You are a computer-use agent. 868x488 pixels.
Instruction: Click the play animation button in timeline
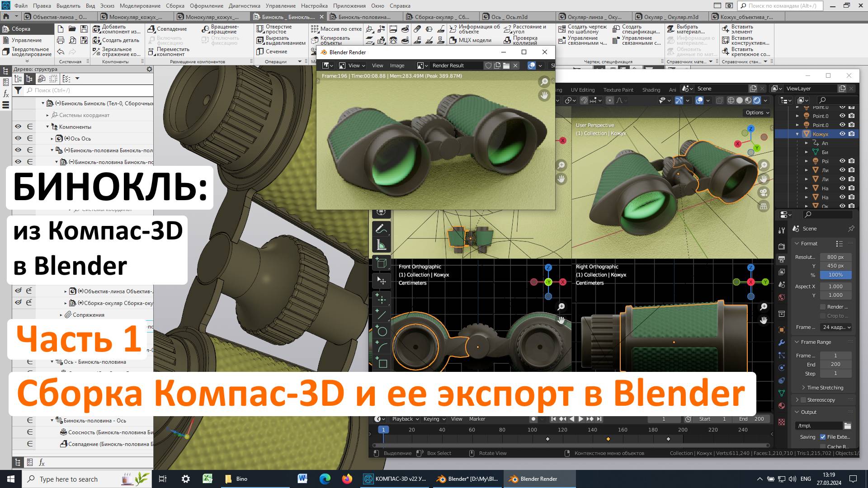coord(581,419)
